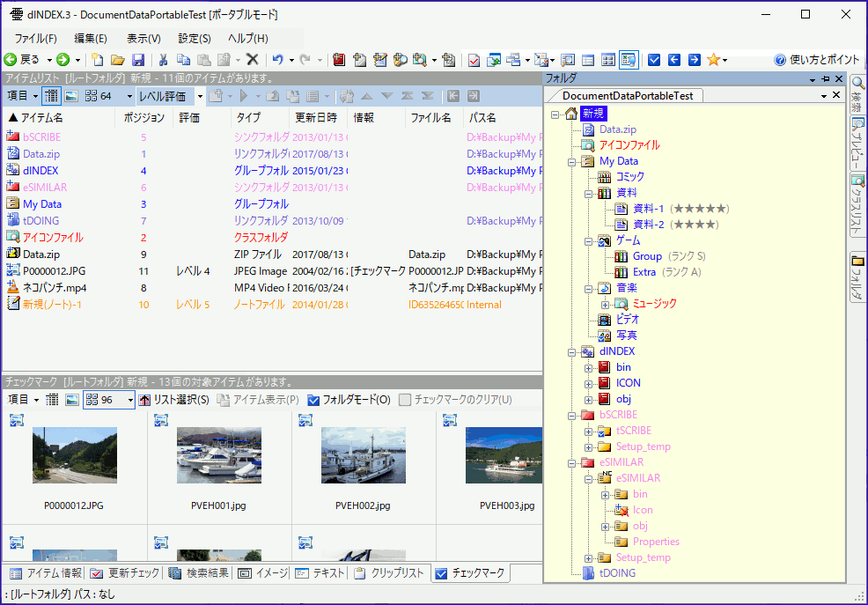Collapse the My Data tree node
Screen dimensions: 868x605
572,162
